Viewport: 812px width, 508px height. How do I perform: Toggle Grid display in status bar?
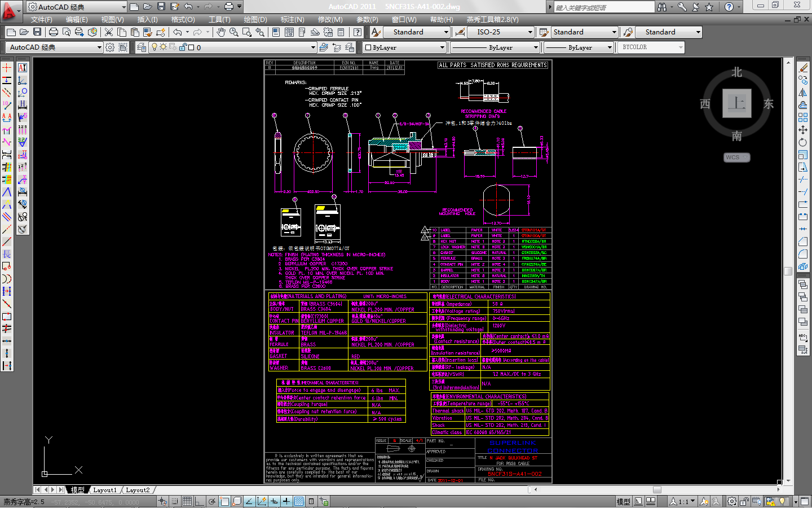[x=187, y=501]
